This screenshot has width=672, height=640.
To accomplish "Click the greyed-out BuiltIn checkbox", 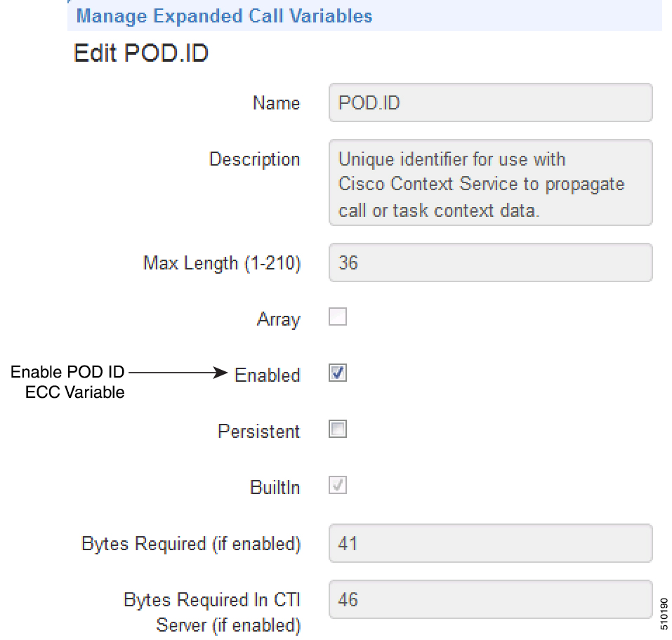I will tap(338, 486).
